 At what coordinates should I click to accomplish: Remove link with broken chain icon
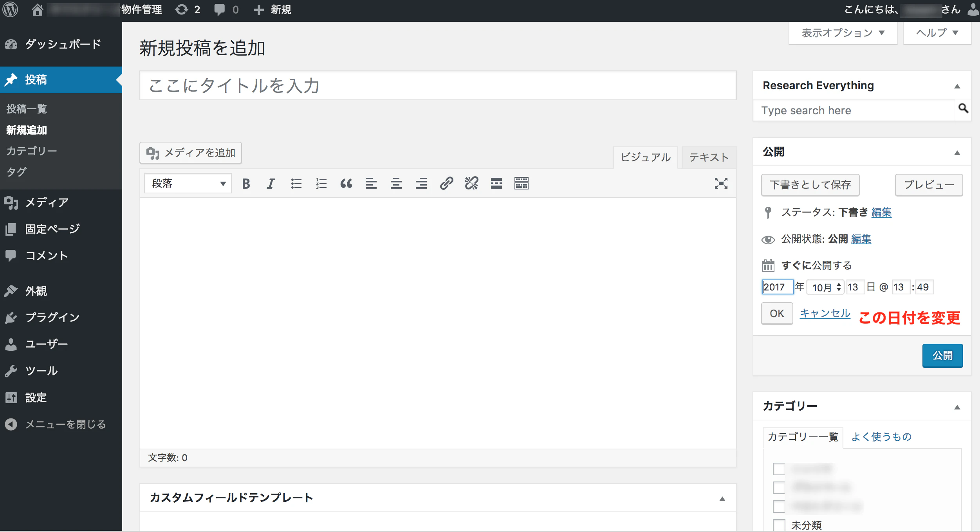tap(471, 183)
